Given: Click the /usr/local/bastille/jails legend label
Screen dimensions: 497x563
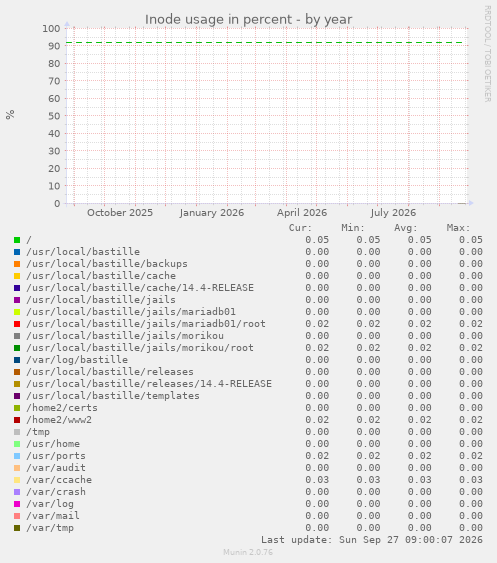Looking at the screenshot, I should (x=101, y=300).
